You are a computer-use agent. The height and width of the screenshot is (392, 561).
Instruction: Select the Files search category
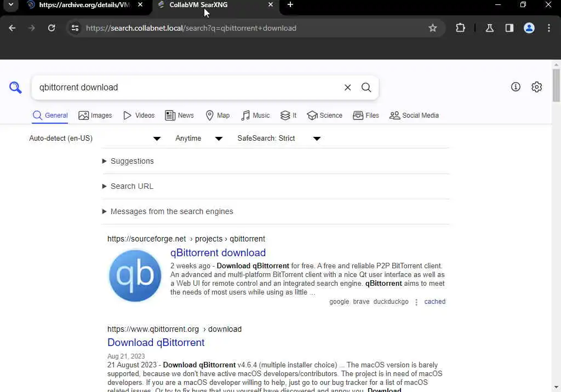click(x=365, y=116)
